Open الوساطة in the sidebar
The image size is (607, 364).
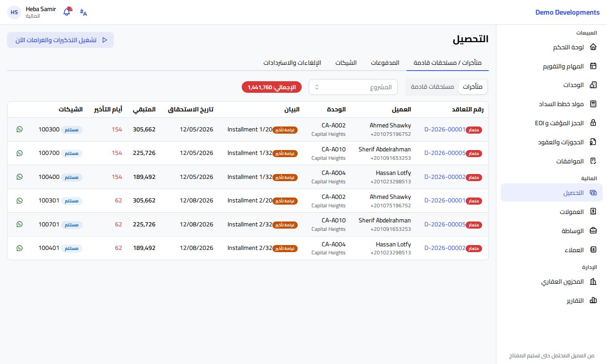551,231
